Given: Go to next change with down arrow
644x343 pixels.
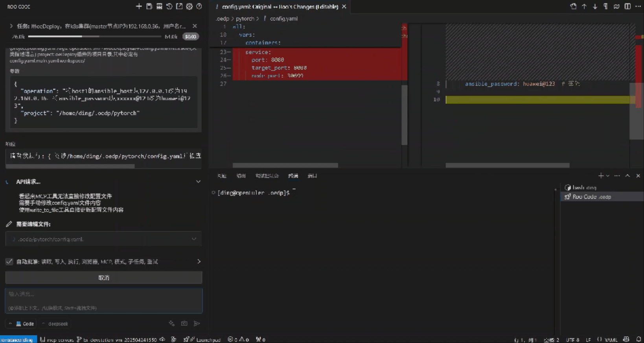Looking at the screenshot, I should [x=595, y=6].
